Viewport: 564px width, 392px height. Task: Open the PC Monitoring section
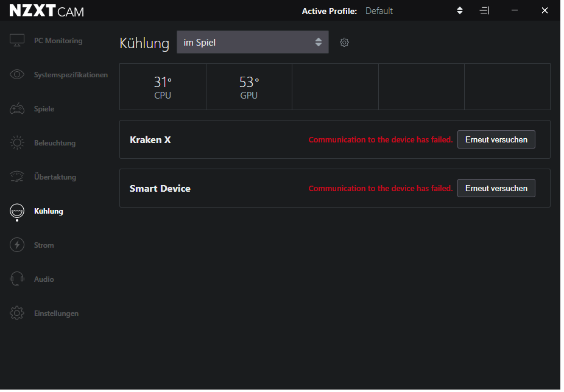[58, 41]
